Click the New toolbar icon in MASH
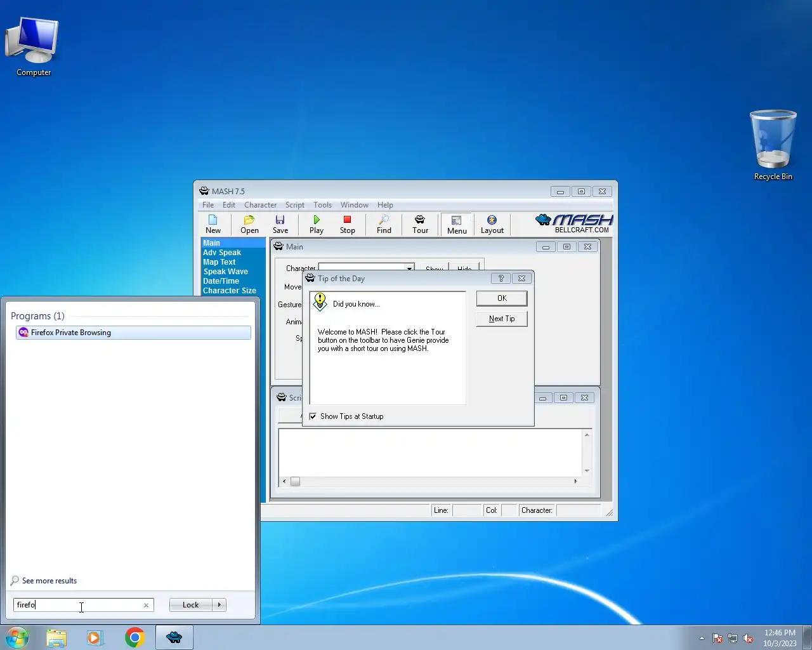Viewport: 812px width, 650px height. [x=213, y=224]
